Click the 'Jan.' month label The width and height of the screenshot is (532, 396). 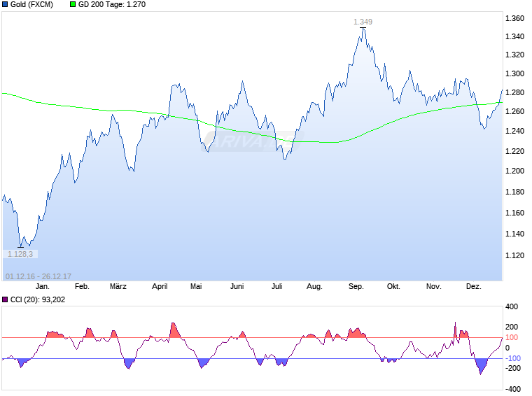(x=43, y=286)
